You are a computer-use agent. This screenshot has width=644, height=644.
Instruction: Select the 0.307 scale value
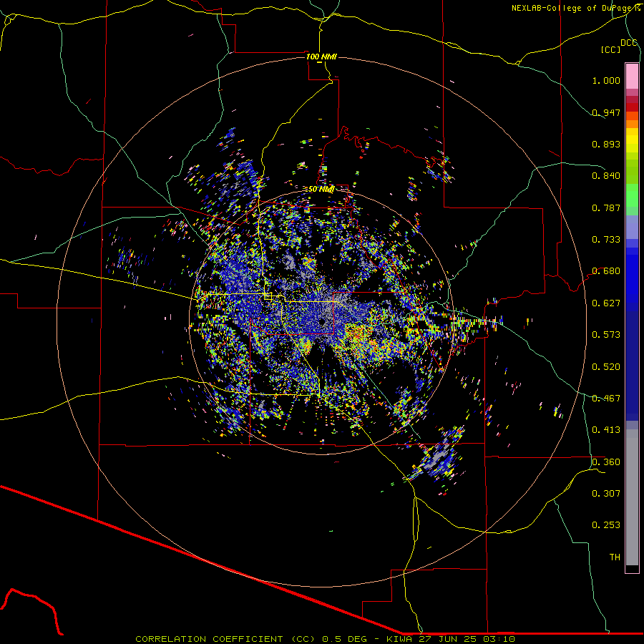tap(606, 494)
